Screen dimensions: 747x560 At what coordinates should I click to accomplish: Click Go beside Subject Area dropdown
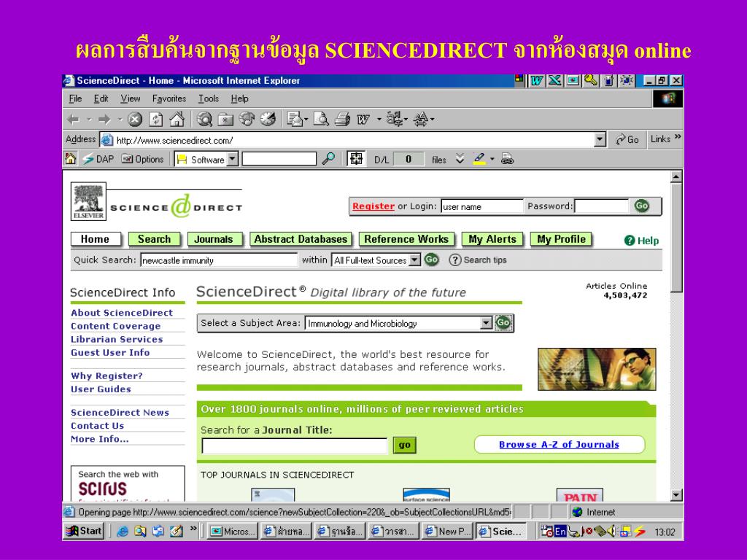503,323
